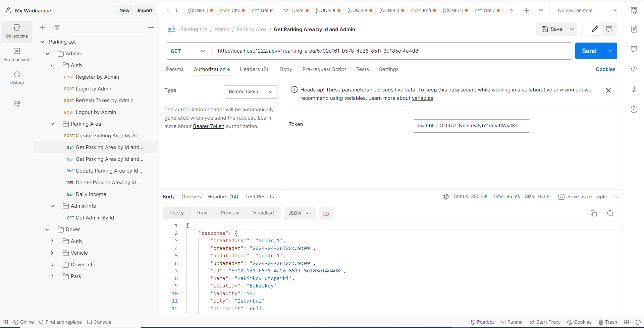This screenshot has height=328, width=644.
Task: Open the HTTP method GET dropdown
Action: click(x=189, y=51)
